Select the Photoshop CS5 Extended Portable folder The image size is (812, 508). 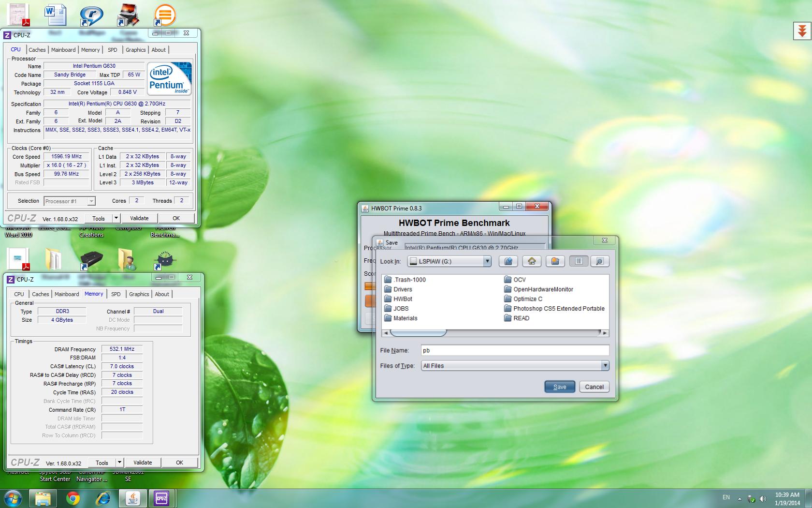(x=554, y=309)
